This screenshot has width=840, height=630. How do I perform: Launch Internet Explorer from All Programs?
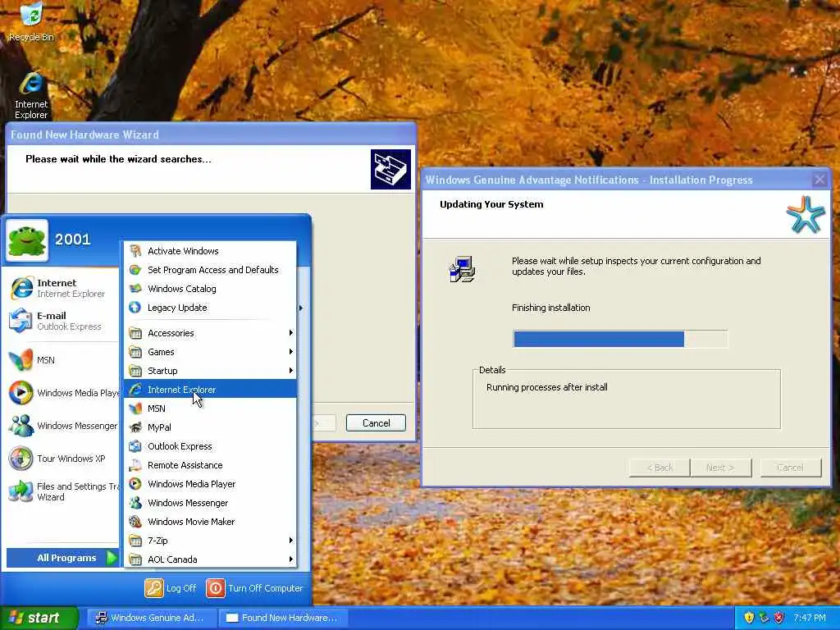pos(210,390)
